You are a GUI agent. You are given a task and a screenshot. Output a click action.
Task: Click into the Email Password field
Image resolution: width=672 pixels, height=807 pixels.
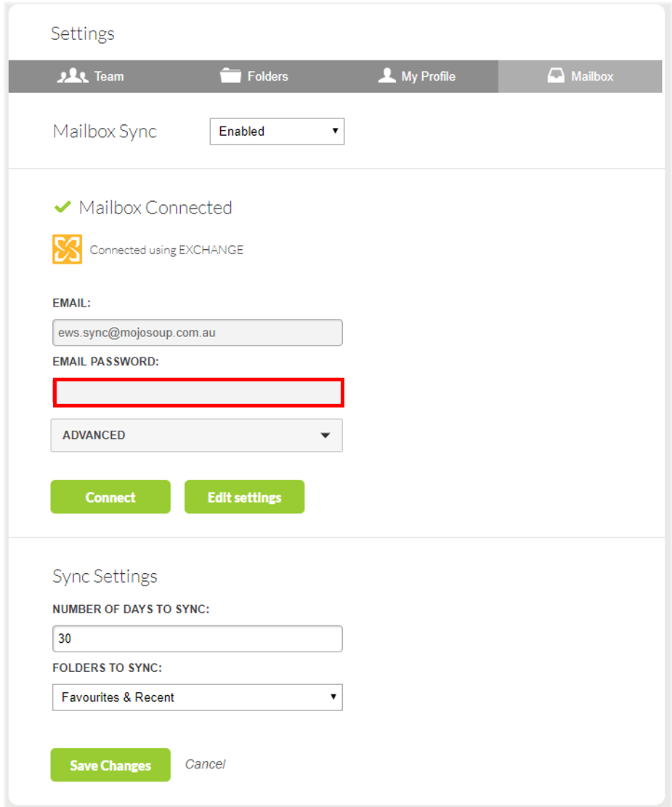point(198,393)
